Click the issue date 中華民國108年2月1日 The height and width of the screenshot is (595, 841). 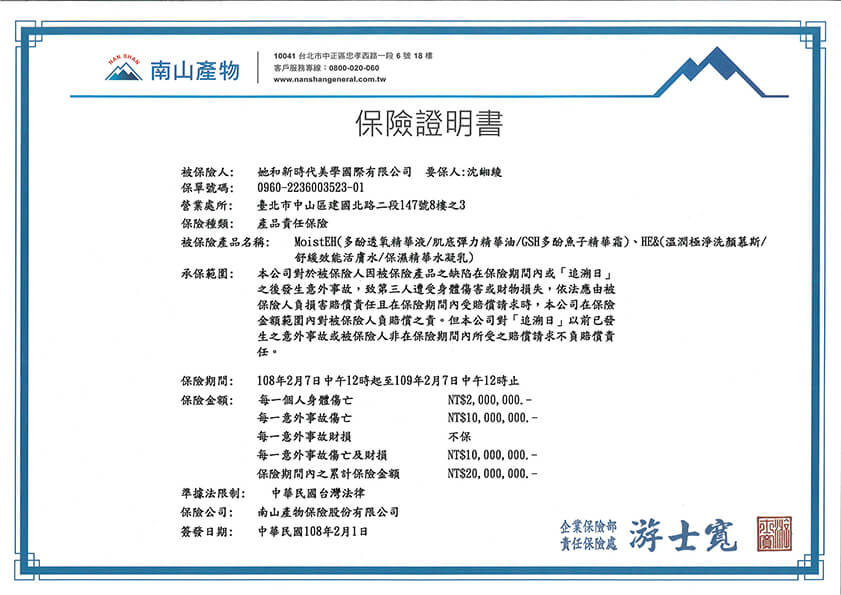click(313, 532)
